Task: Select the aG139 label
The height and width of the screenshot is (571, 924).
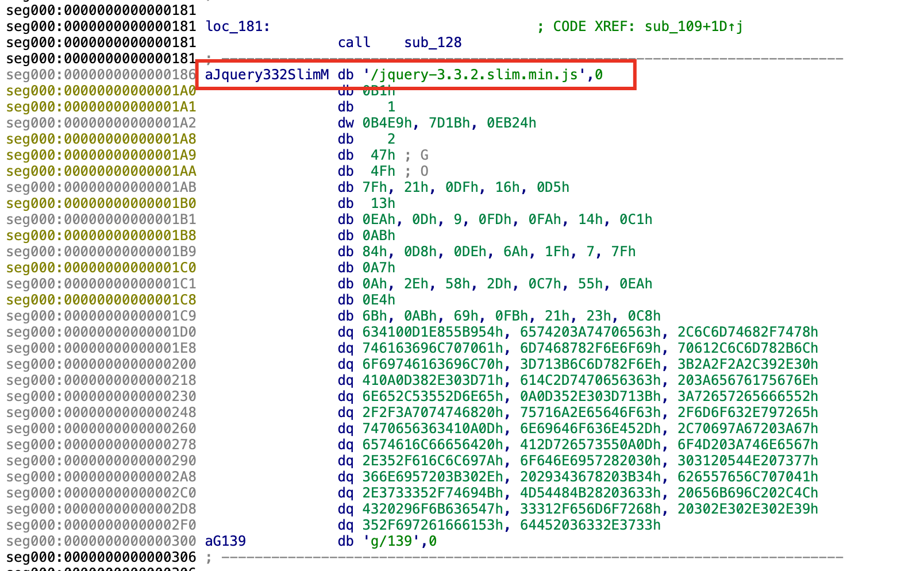Action: 225,541
